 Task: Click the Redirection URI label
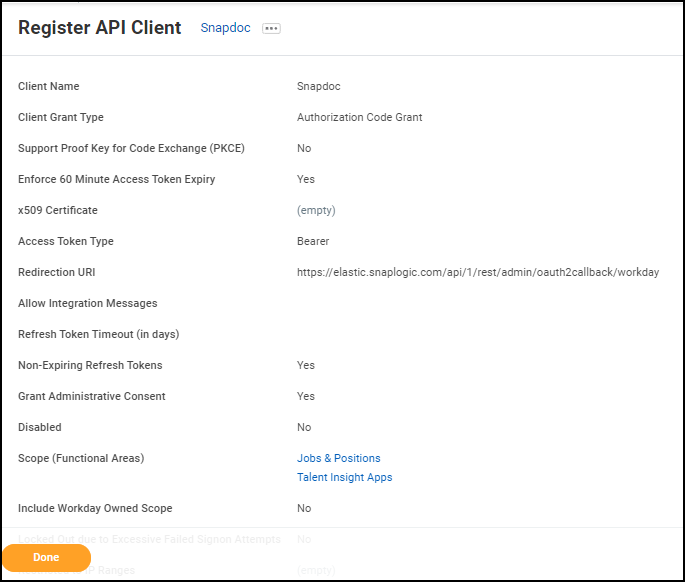56,272
